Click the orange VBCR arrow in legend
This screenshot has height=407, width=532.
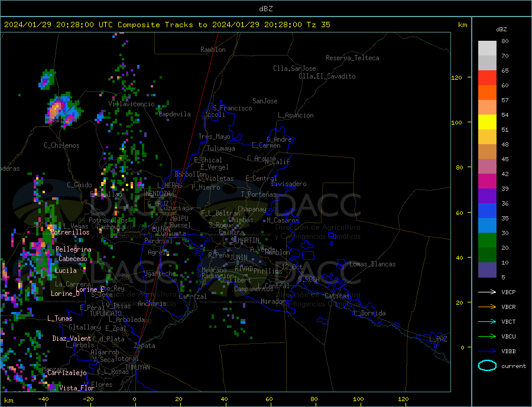(487, 307)
